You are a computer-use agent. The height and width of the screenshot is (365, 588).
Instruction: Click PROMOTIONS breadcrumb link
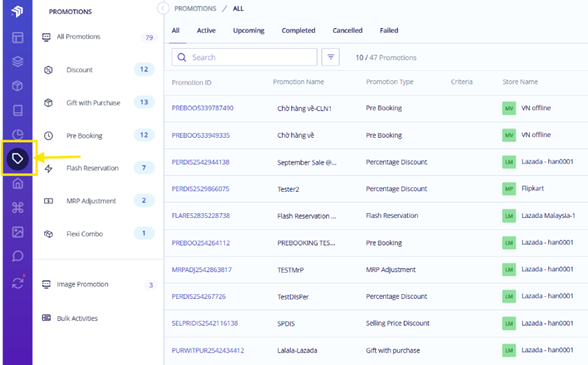click(195, 8)
